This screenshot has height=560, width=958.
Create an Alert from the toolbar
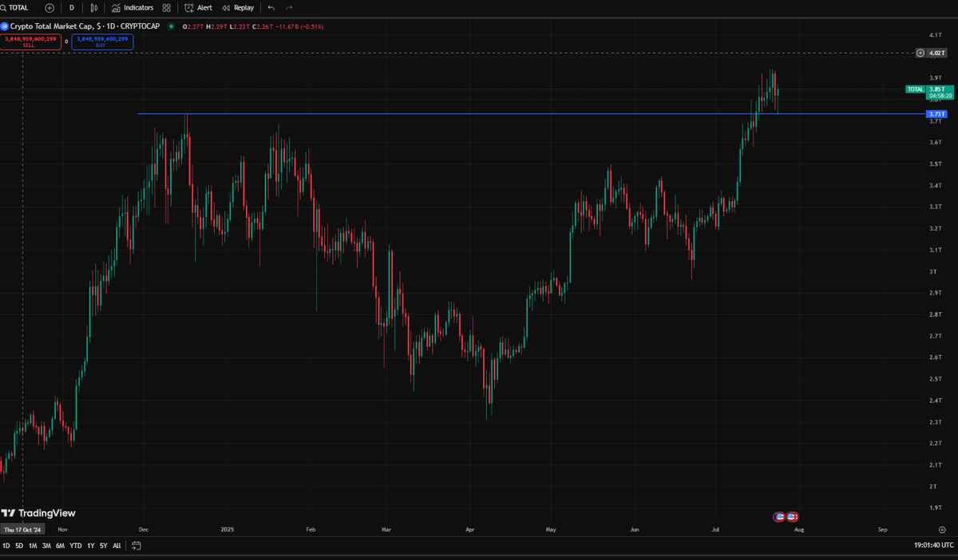[x=198, y=7]
